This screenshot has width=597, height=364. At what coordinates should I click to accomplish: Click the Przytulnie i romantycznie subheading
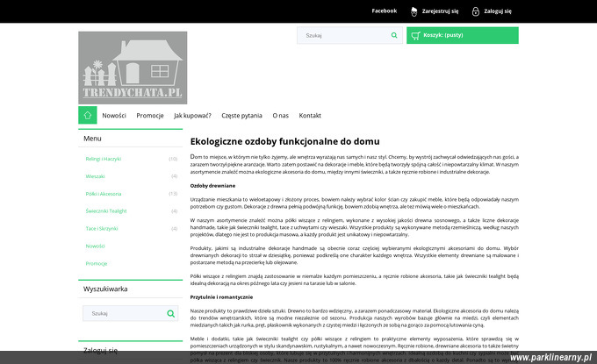click(221, 297)
